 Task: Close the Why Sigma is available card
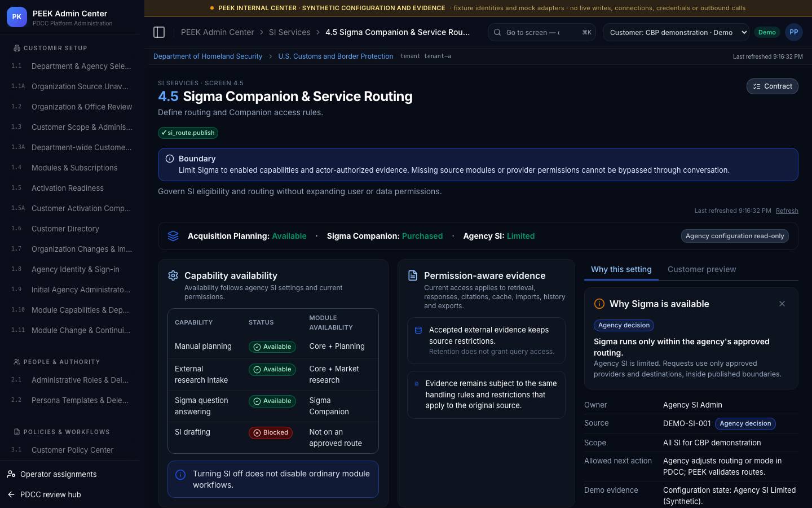coord(782,304)
